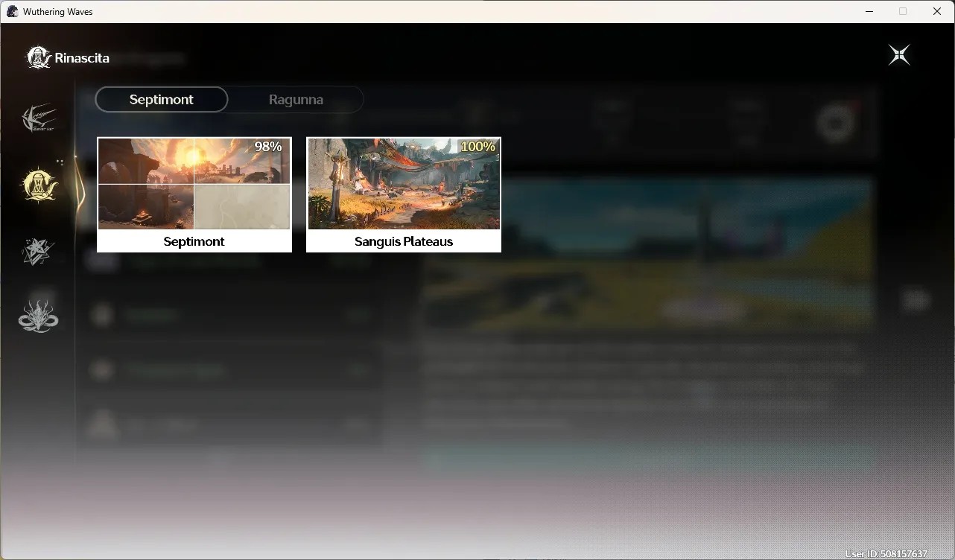Close the region overlay with the star-shaped X

(x=899, y=54)
